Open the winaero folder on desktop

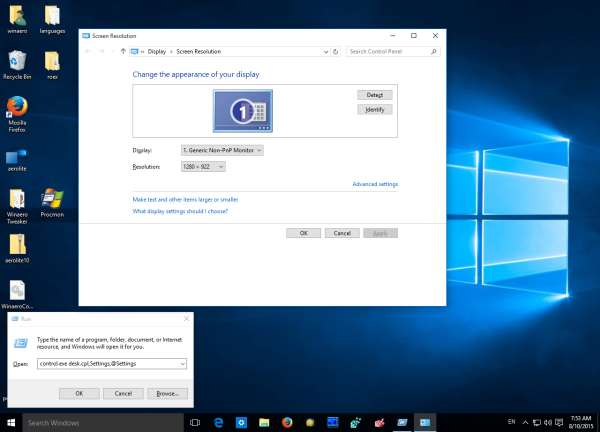(17, 20)
